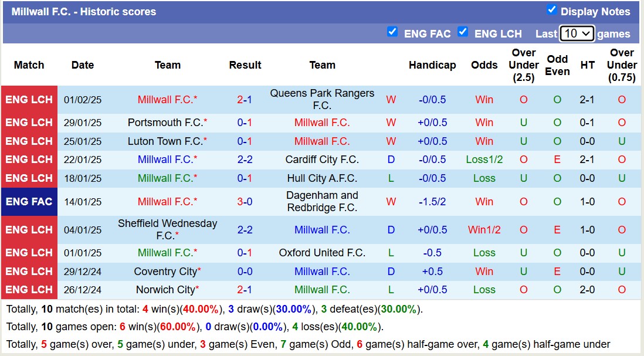This screenshot has width=644, height=356.
Task: Click the Luton Town F.C. link
Action: 165,141
